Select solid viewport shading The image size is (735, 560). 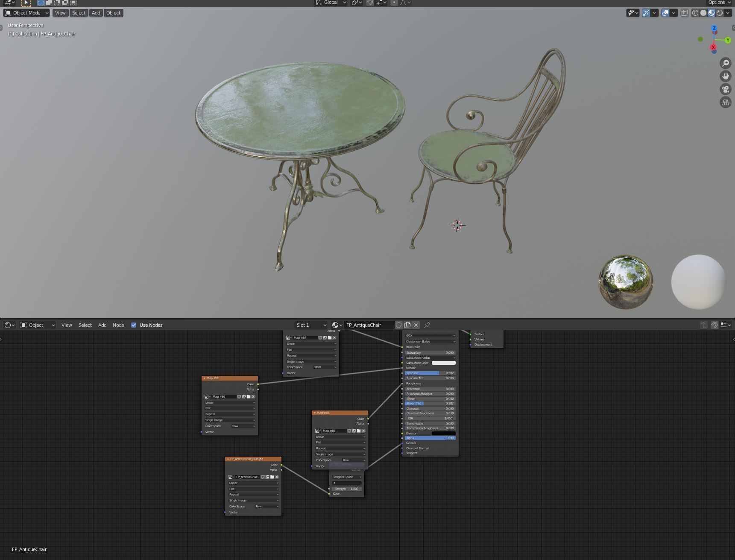[703, 13]
